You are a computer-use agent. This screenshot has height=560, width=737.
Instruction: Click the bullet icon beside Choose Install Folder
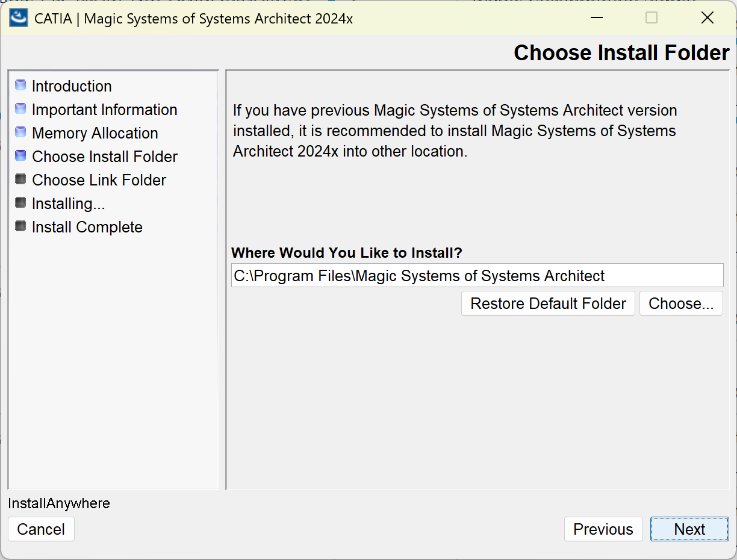(x=20, y=156)
